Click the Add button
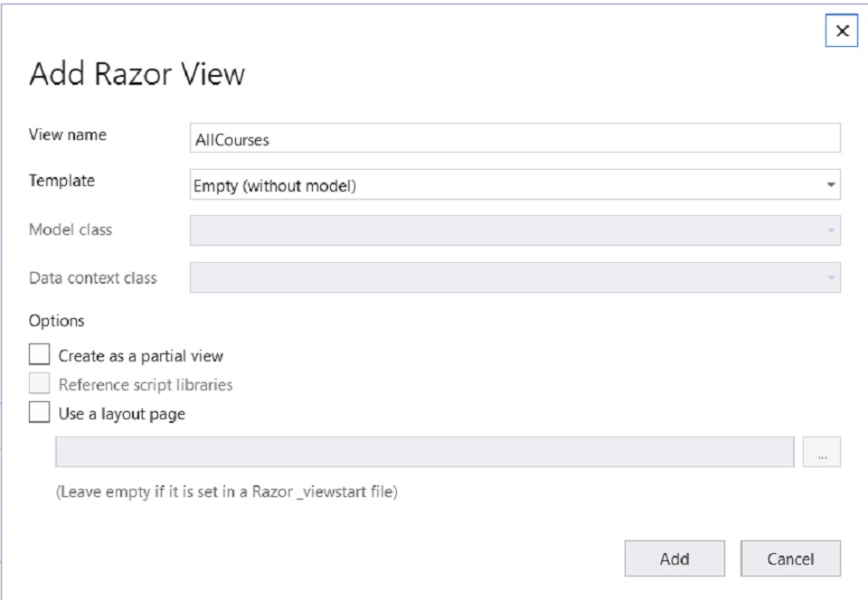 click(675, 558)
